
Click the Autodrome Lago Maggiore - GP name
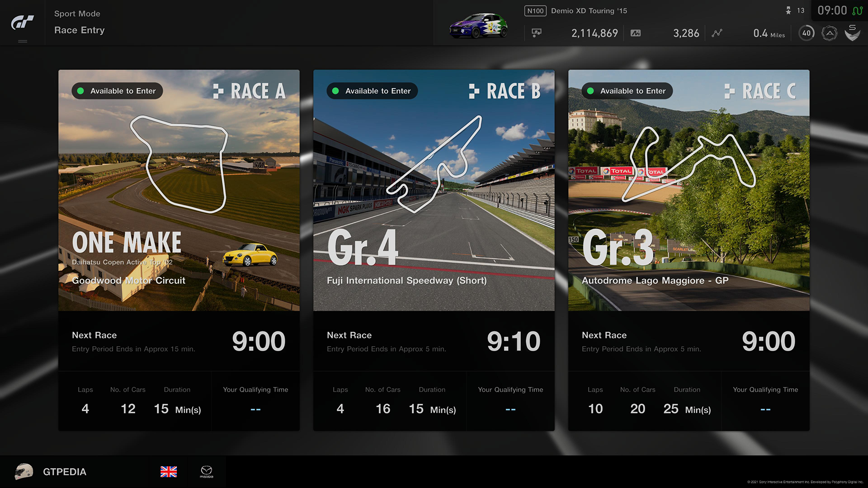655,281
